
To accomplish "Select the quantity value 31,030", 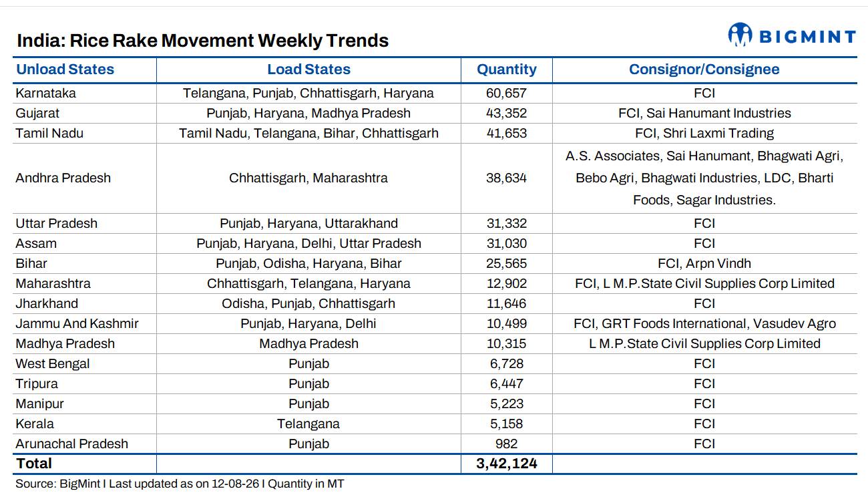I will [x=507, y=243].
